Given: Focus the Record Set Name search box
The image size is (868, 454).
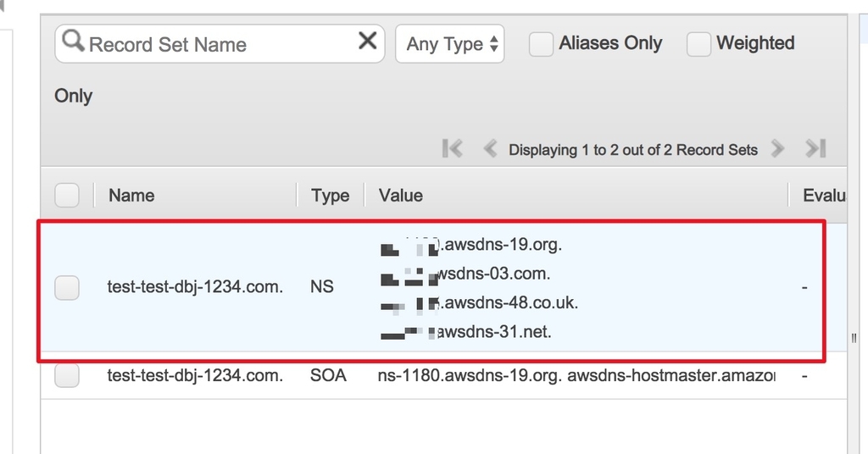Looking at the screenshot, I should (220, 44).
